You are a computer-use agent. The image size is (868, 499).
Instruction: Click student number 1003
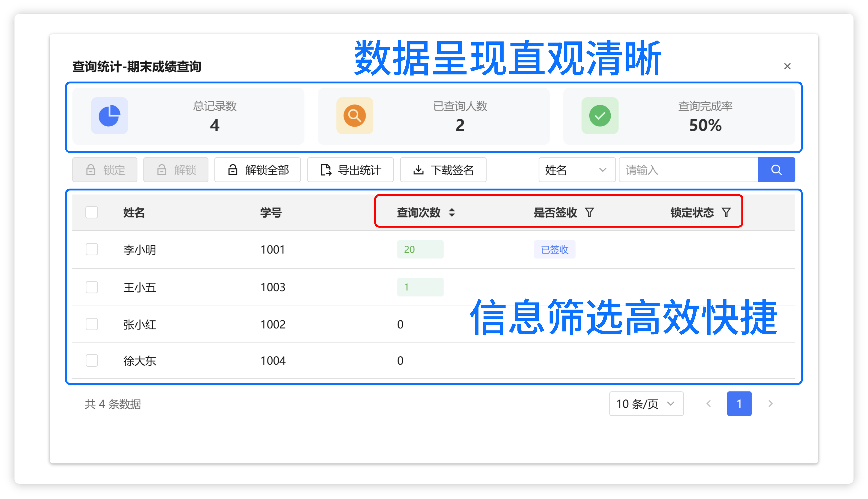pos(273,287)
